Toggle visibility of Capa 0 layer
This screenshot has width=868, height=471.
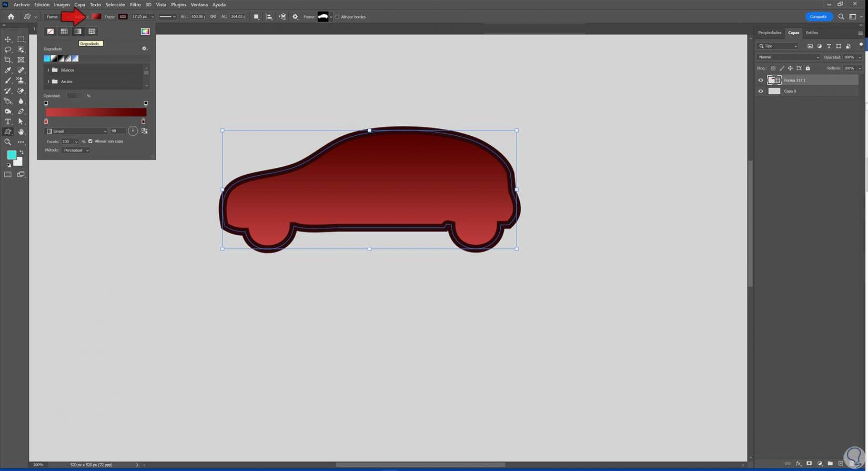[x=761, y=92]
